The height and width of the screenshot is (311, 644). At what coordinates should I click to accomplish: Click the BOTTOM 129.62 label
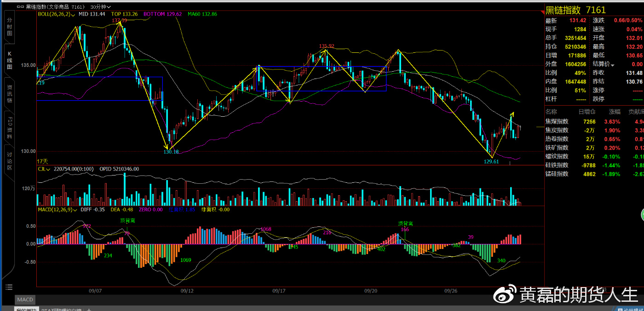click(x=162, y=14)
